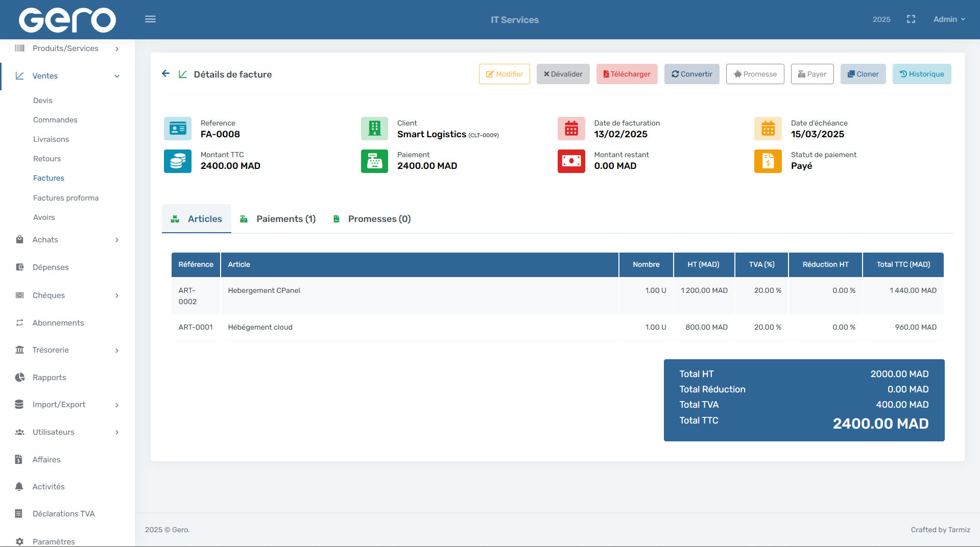The image size is (980, 547).
Task: Click the back arrow beside Détails de facture
Action: (165, 74)
